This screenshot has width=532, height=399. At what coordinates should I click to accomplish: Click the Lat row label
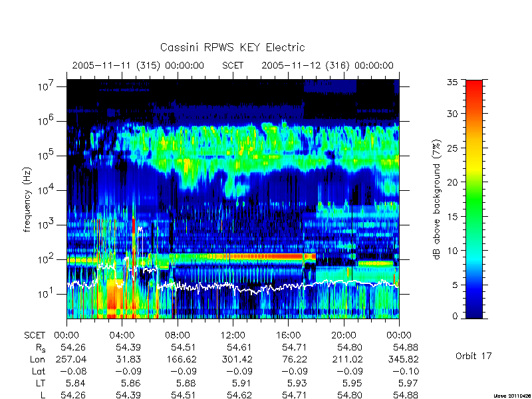coord(39,371)
